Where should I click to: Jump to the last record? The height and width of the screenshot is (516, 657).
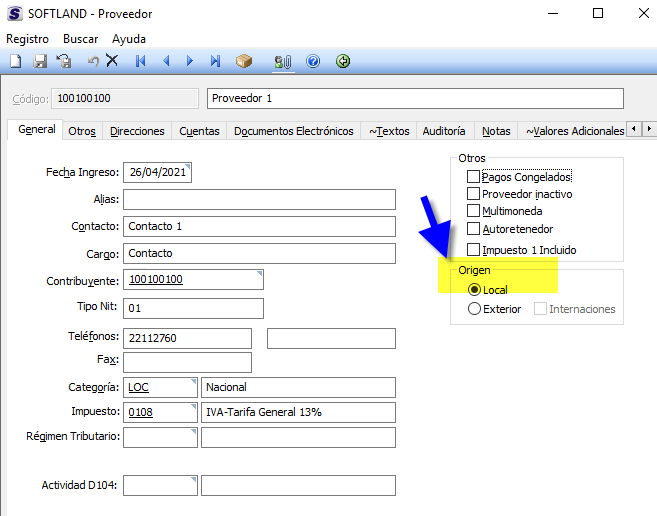tap(215, 62)
